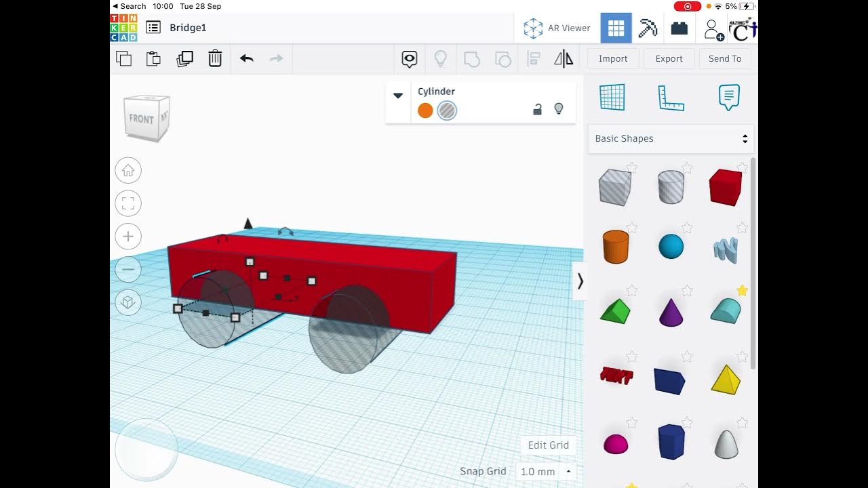Select the Ruler tool icon

coord(671,98)
